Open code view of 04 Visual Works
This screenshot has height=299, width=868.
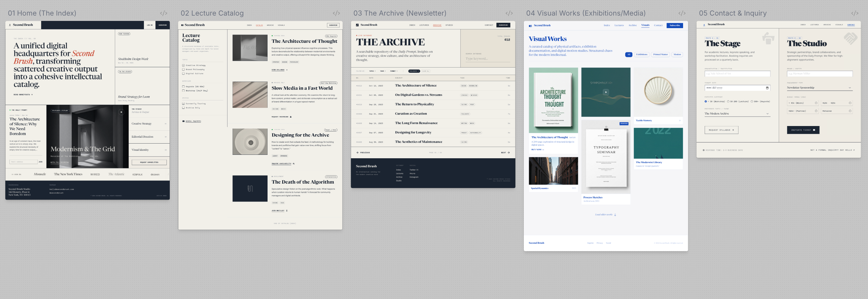[682, 13]
